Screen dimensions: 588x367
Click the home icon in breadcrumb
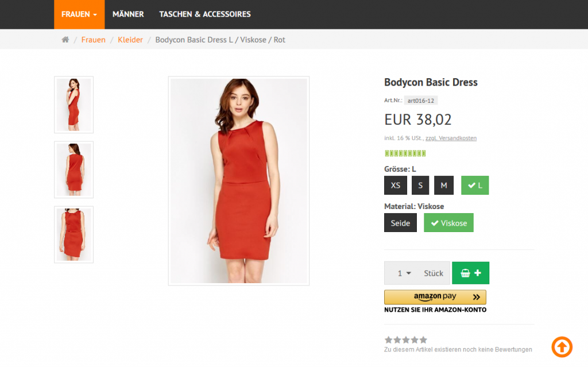65,40
